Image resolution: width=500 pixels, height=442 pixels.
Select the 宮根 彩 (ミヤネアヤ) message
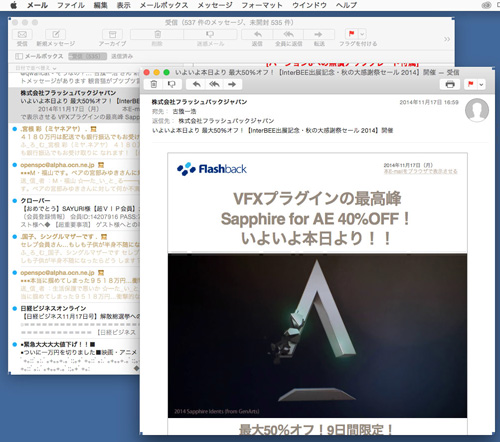tap(75, 141)
